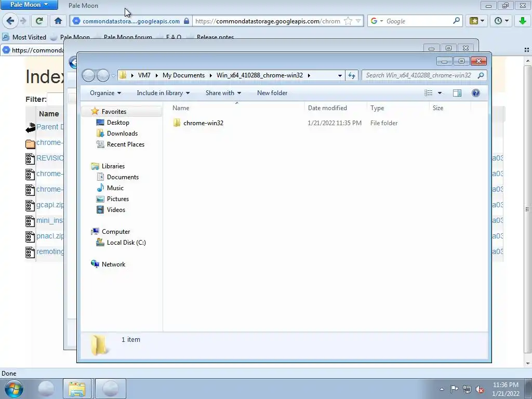532x399 pixels.
Task: Click the Pale Moon URL field
Action: pos(268,21)
